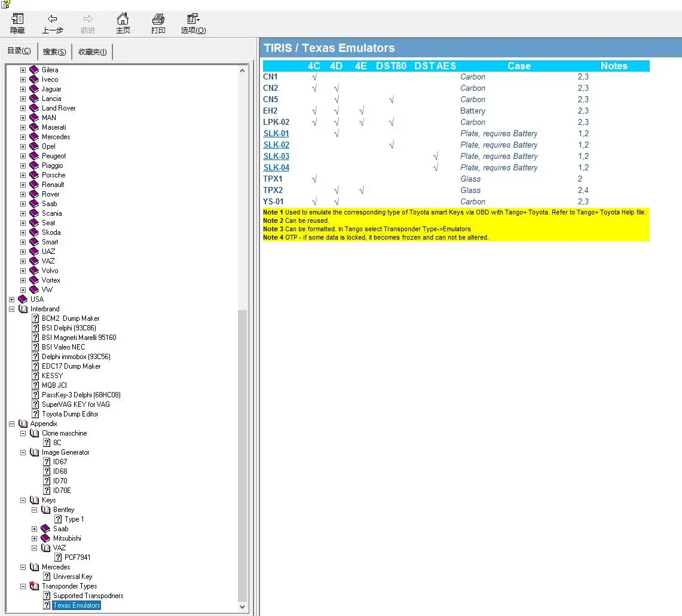Switch to the Search (搜索) tab
The image size is (682, 616).
[x=54, y=52]
